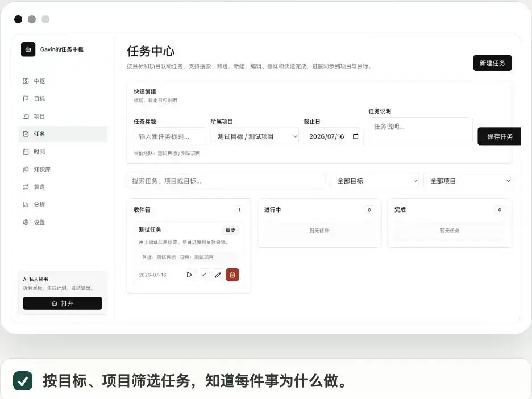
Task: Expand the 所属项目 dropdown
Action: pos(255,136)
